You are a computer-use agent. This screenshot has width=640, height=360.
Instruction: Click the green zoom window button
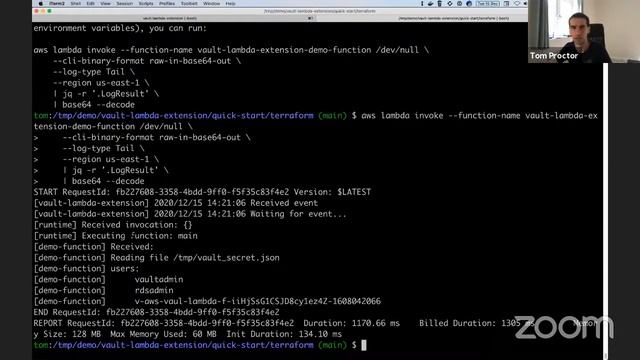point(49,11)
